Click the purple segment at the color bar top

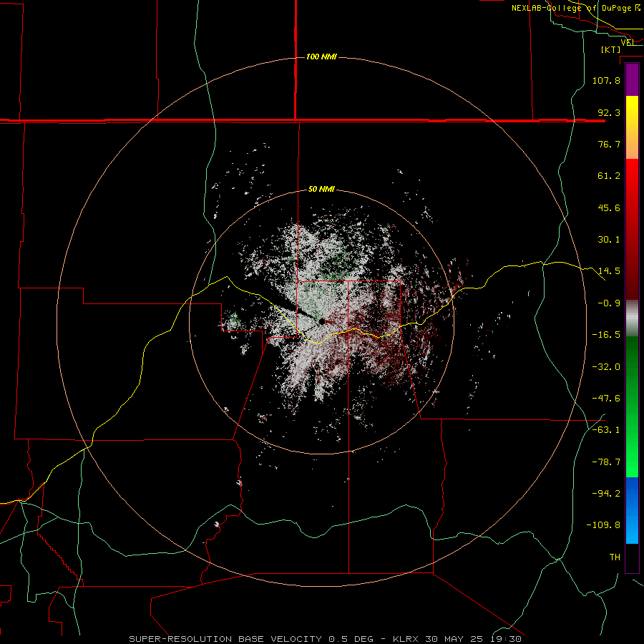click(632, 79)
